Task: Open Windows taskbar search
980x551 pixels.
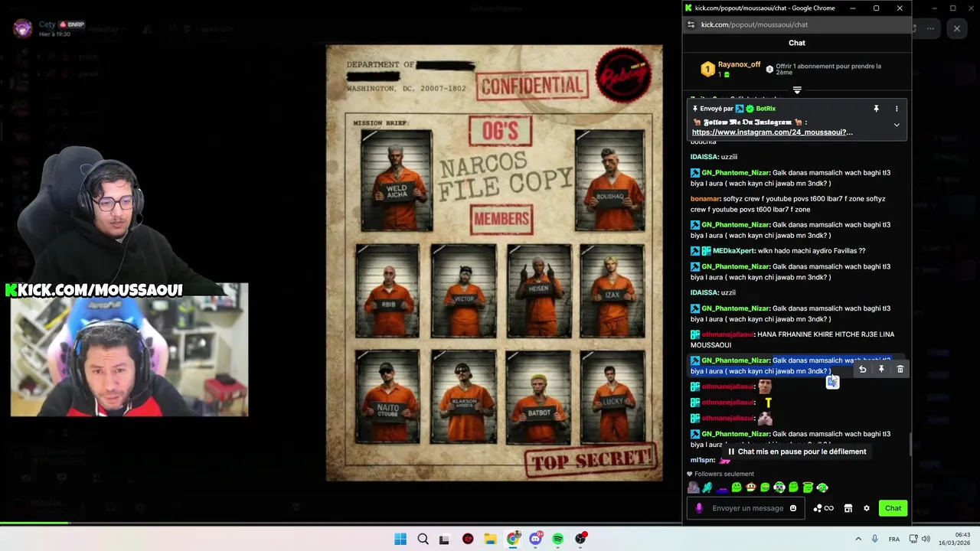Action: [423, 539]
